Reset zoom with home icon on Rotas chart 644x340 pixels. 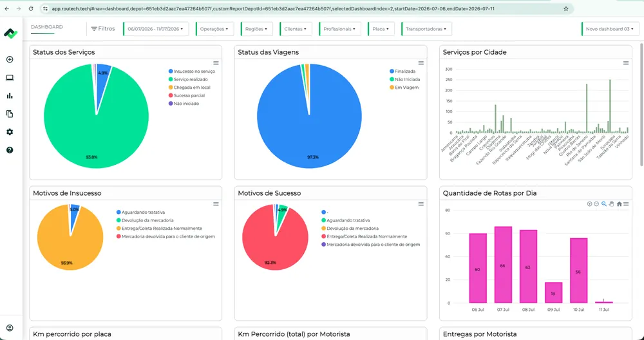(619, 204)
